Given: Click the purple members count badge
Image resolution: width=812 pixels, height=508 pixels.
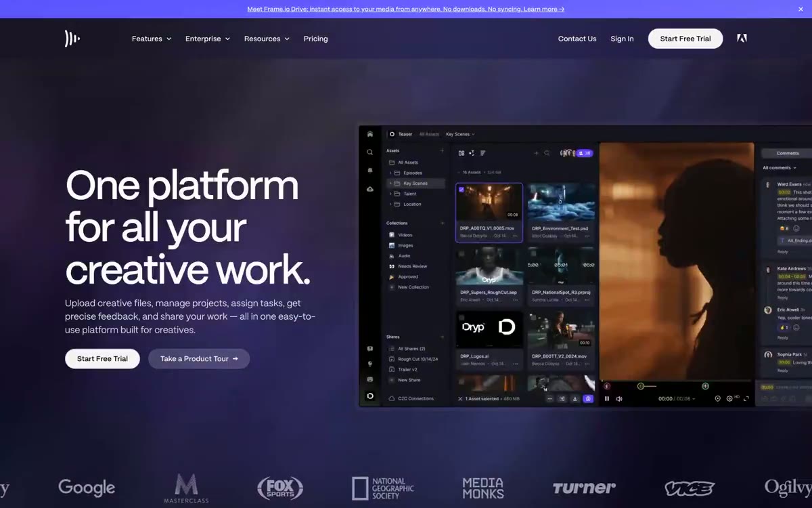Looking at the screenshot, I should coord(584,153).
